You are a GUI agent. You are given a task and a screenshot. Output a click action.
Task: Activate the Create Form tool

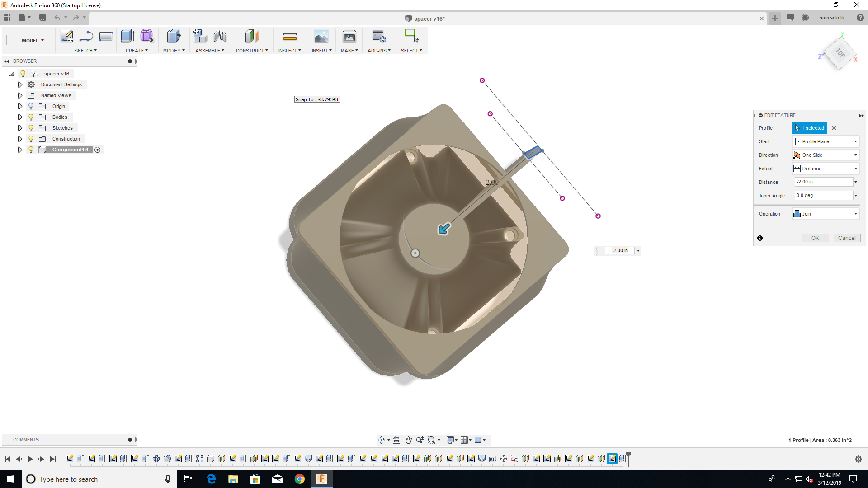(147, 36)
